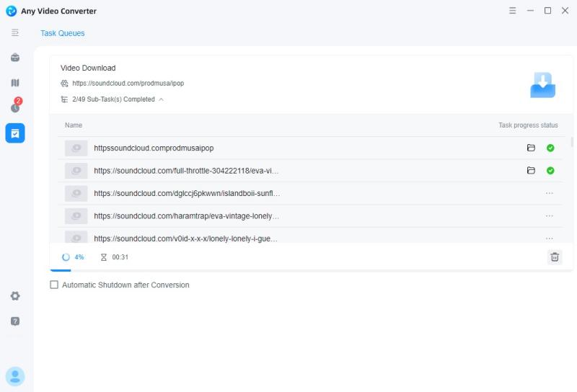This screenshot has height=392, width=577.
Task: Click the soundcloud.com/prodmusa/ipop source link
Action: 128,84
